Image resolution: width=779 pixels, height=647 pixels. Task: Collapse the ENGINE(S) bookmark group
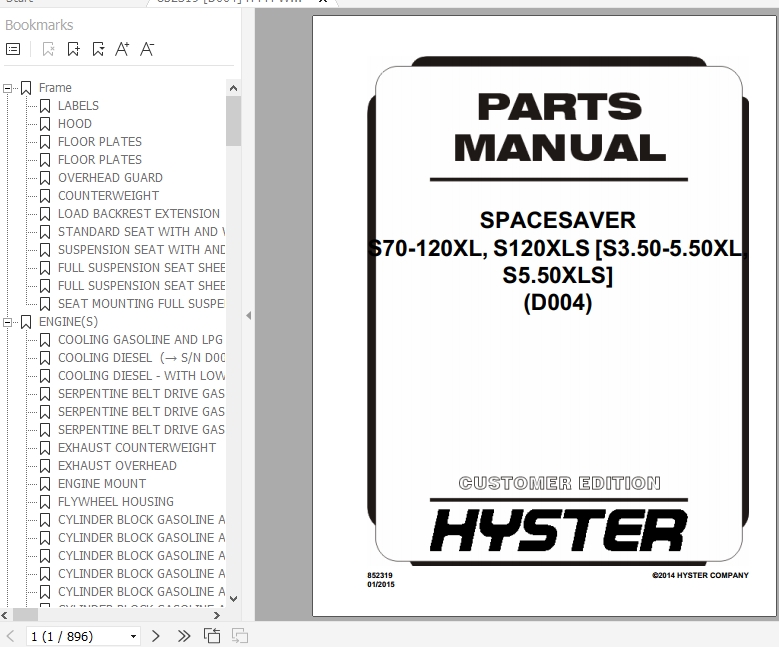tap(7, 323)
